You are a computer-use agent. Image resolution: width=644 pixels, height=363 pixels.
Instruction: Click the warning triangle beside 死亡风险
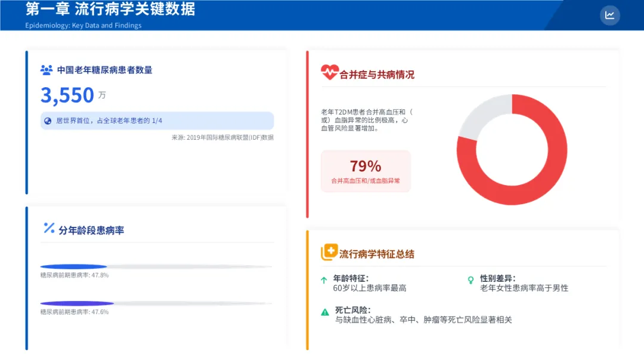point(325,312)
